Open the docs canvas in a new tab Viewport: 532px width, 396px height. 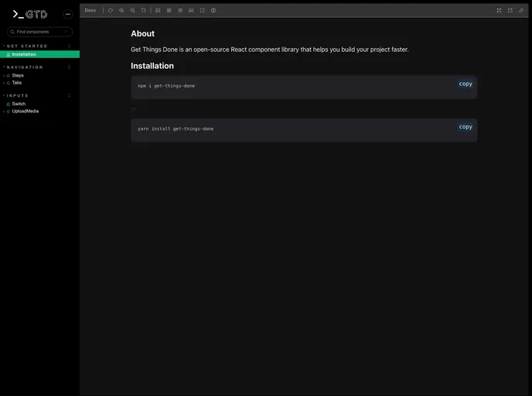[510, 10]
